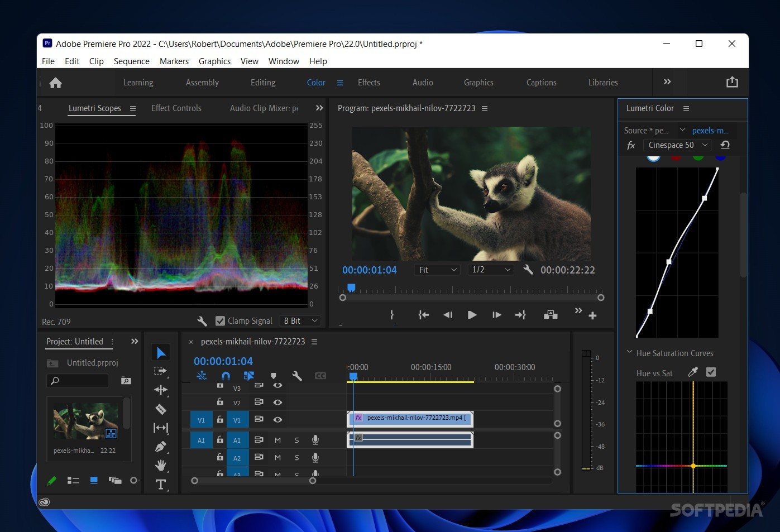
Task: Open the Effect Controls tab
Action: click(x=176, y=108)
